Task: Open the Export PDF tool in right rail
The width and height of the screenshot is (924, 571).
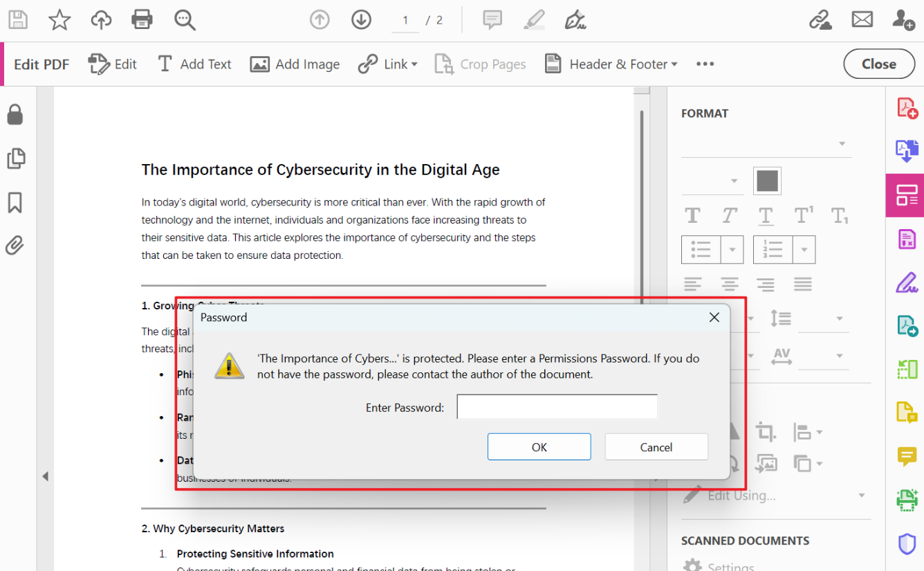Action: [907, 150]
